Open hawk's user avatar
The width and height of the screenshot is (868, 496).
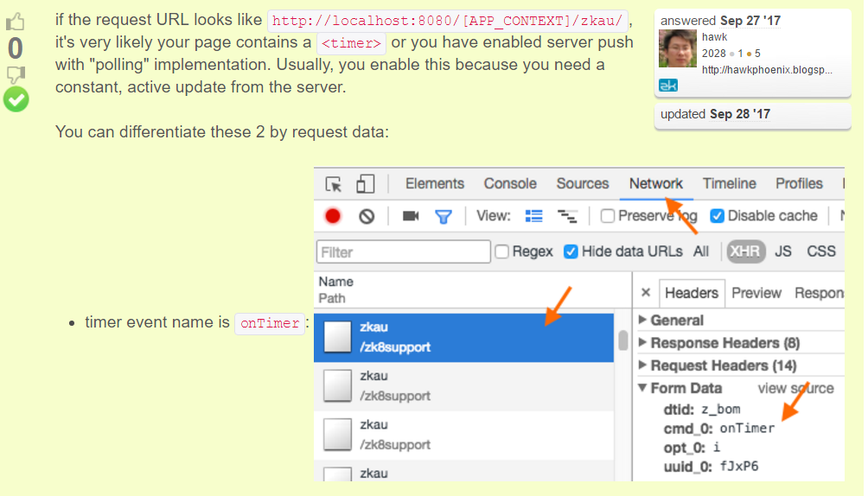click(678, 48)
